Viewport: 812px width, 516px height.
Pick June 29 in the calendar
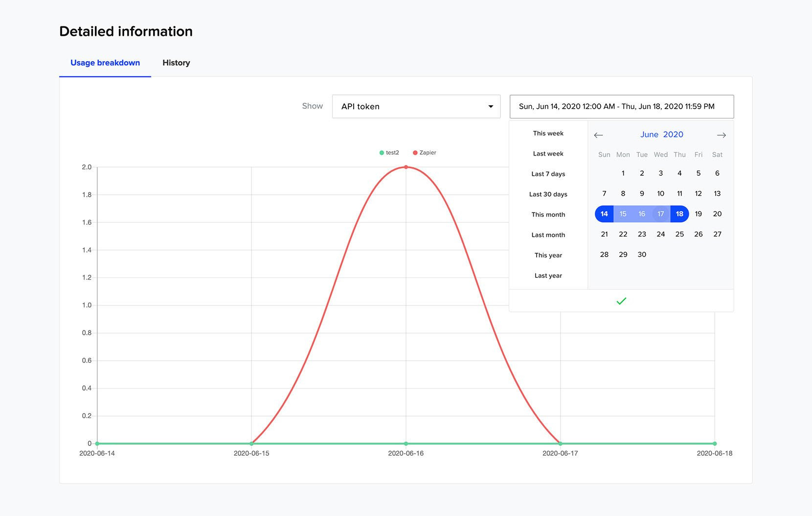[x=623, y=255]
